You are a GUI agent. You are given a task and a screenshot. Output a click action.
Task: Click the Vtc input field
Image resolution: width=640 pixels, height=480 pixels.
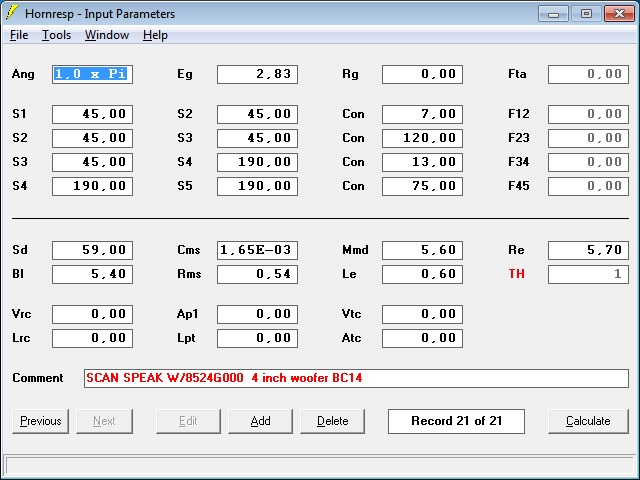(422, 314)
